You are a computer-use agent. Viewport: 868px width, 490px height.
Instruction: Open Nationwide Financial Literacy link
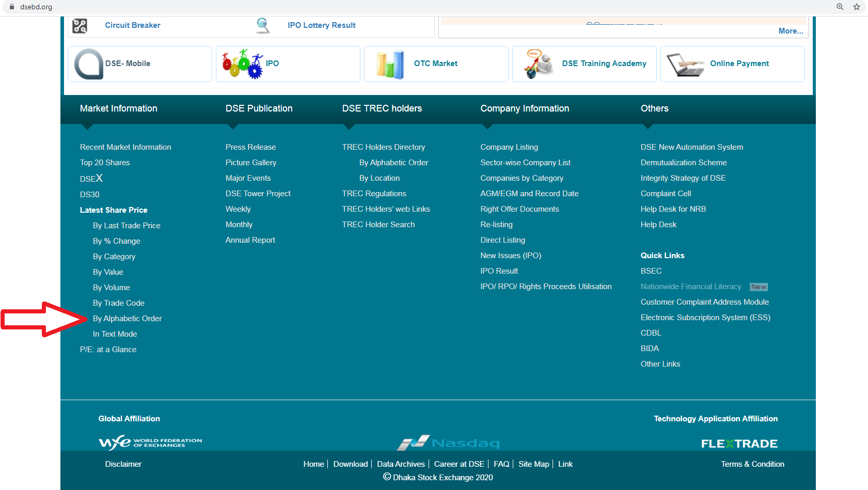coord(691,287)
